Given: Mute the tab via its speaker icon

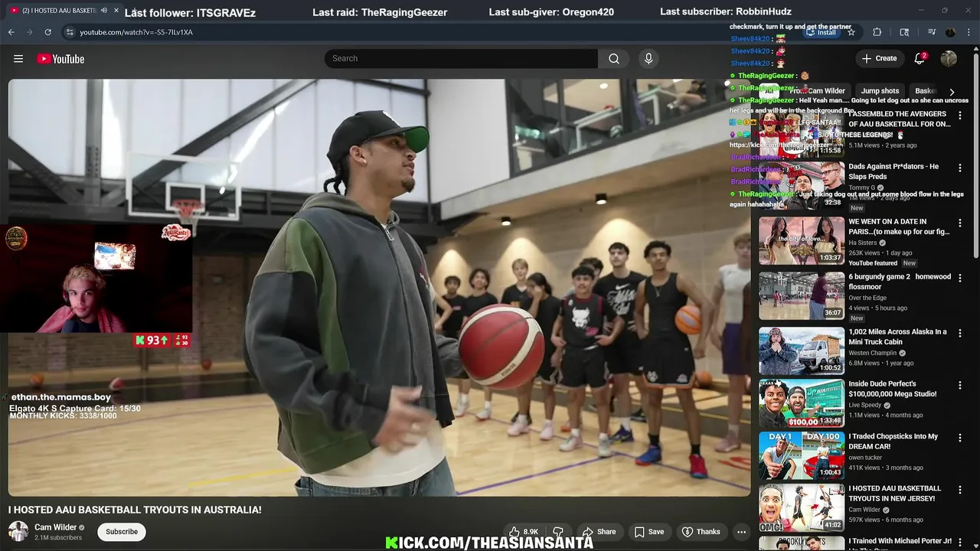Looking at the screenshot, I should pos(104,11).
